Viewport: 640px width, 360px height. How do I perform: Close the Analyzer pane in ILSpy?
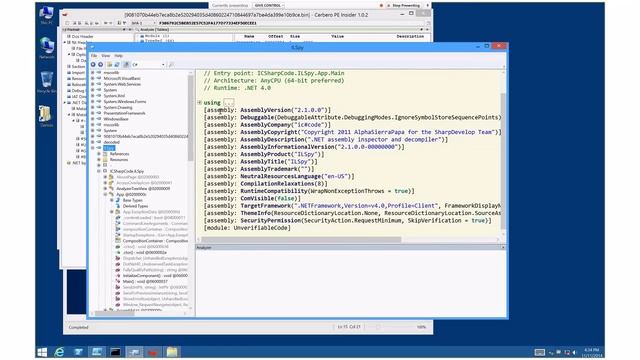(x=503, y=247)
